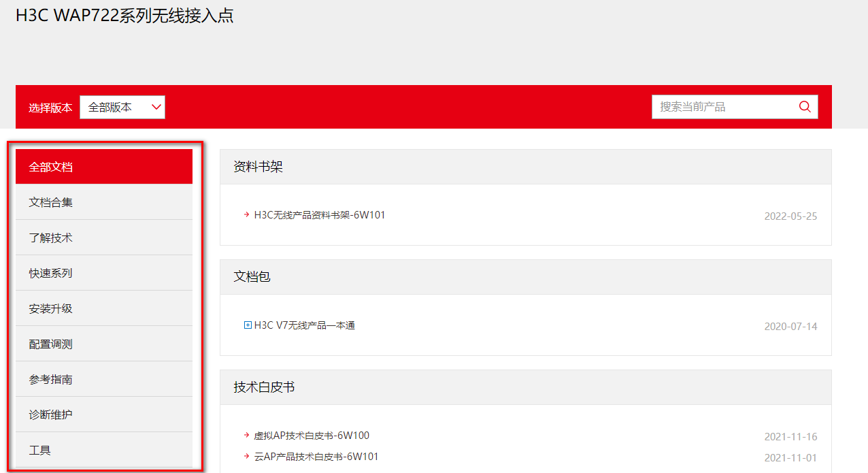Click red arrow bullet beside 虚拟AP技术白皮书-6W100
Viewport: 868px width, 473px height.
pos(246,436)
